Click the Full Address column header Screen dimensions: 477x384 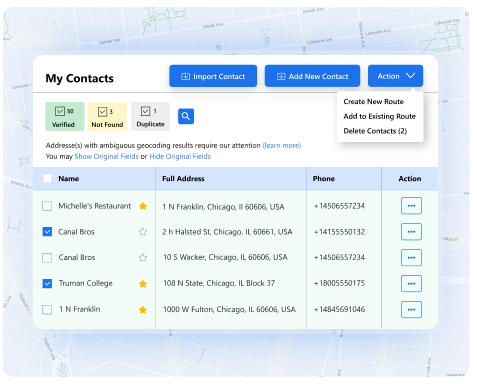183,179
